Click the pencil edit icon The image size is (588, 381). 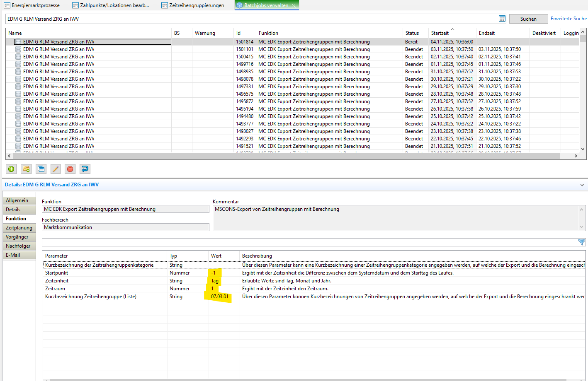56,169
